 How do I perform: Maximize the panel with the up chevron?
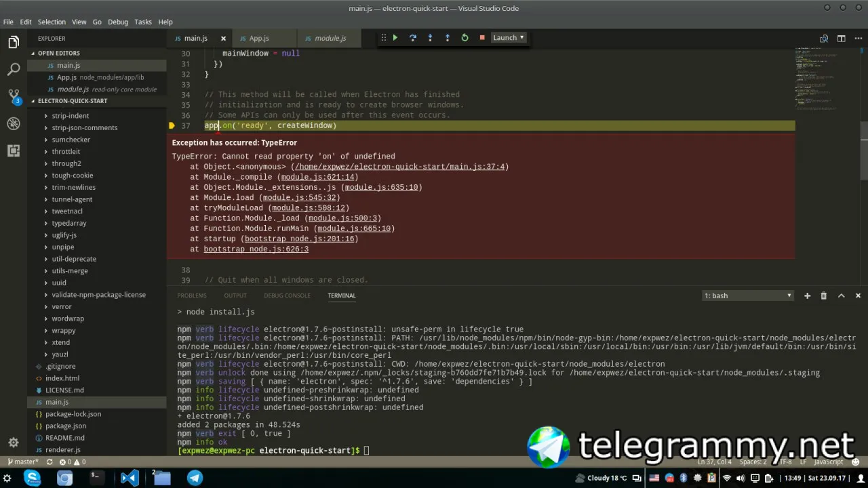point(841,296)
